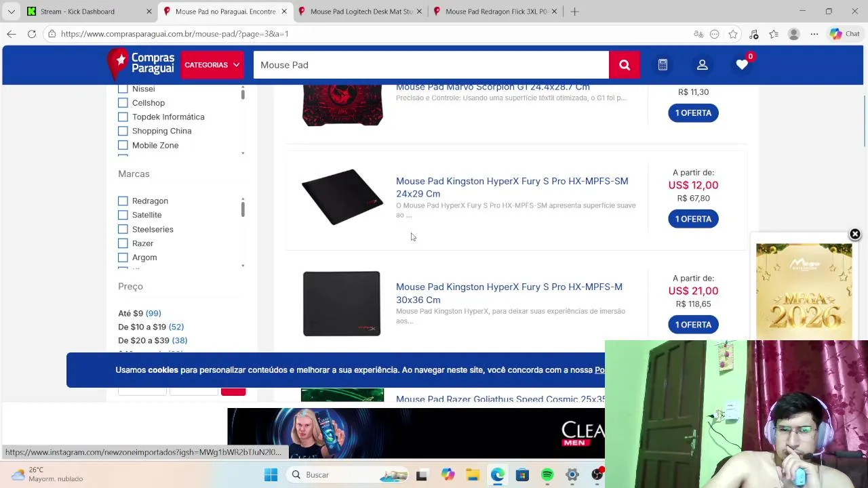
Task: Close the Mega 2026 ad popup
Action: pyautogui.click(x=855, y=234)
